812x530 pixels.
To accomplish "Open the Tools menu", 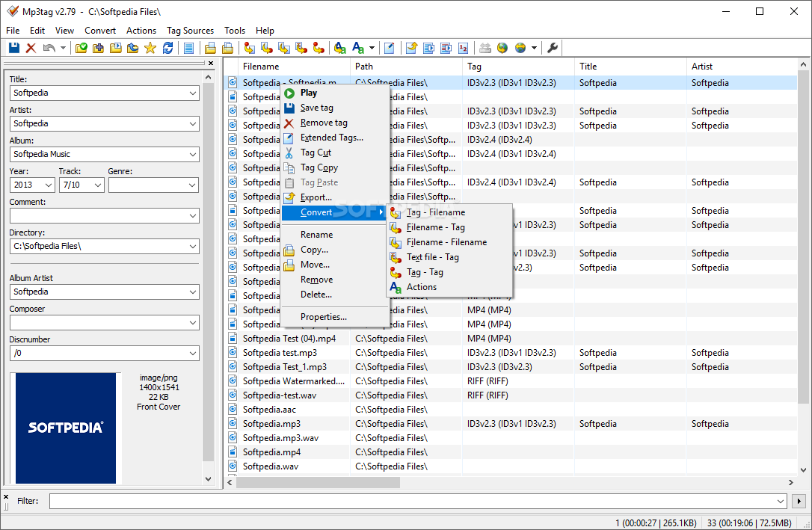I will (x=235, y=31).
